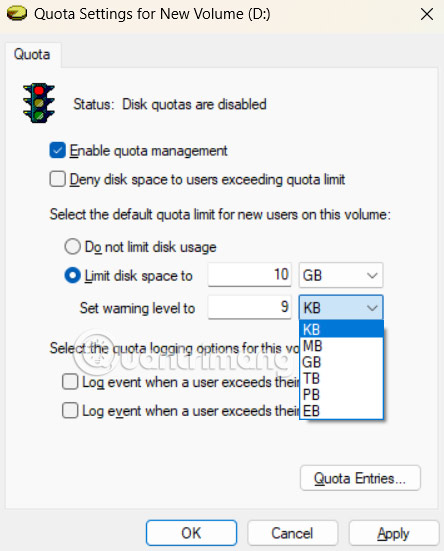The width and height of the screenshot is (444, 551).
Task: Enable Deny disk space to users exceeding quota
Action: pyautogui.click(x=57, y=179)
